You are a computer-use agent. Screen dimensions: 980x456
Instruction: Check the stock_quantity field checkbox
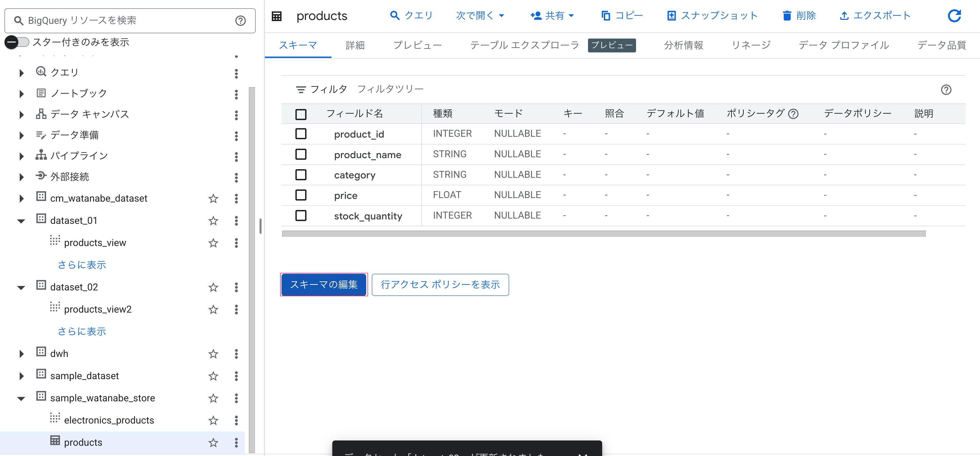301,216
